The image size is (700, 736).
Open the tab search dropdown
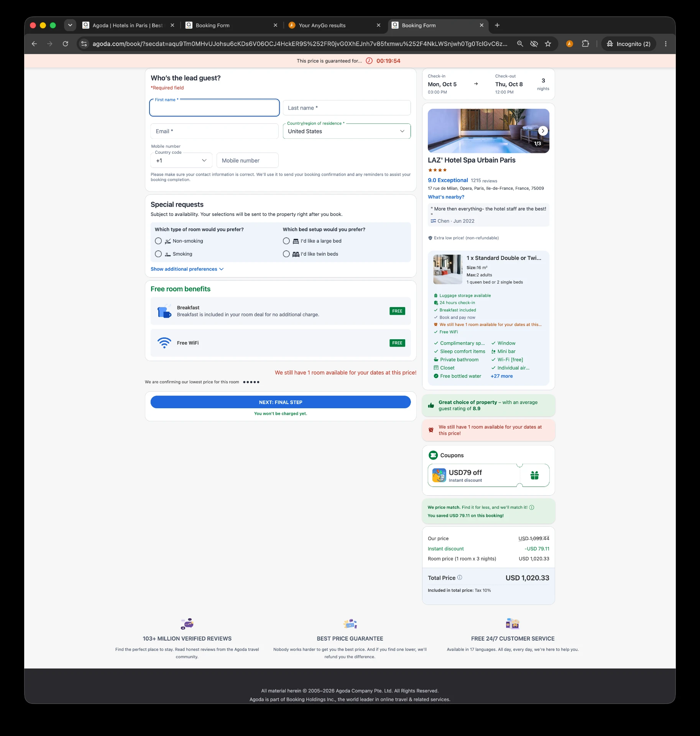pos(70,25)
